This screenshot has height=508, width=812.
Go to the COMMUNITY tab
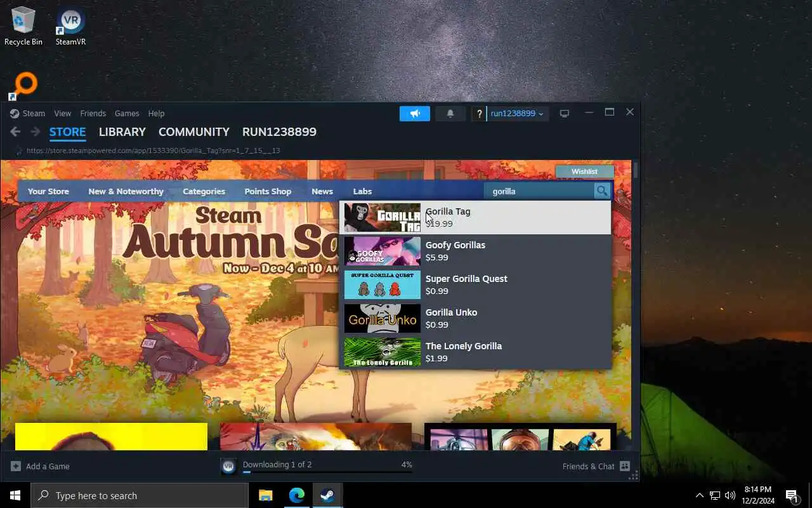194,131
